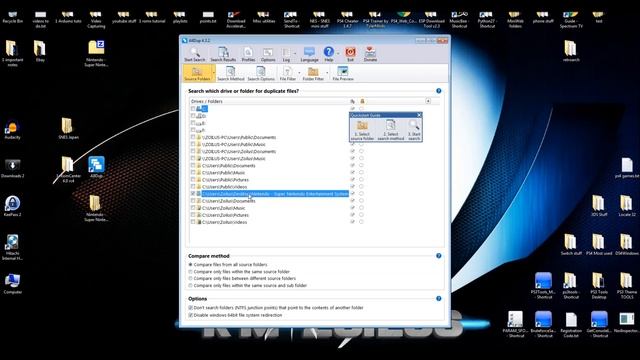Open the Folder Filter dropdown arrow
This screenshot has height=360, width=640.
[x=327, y=73]
